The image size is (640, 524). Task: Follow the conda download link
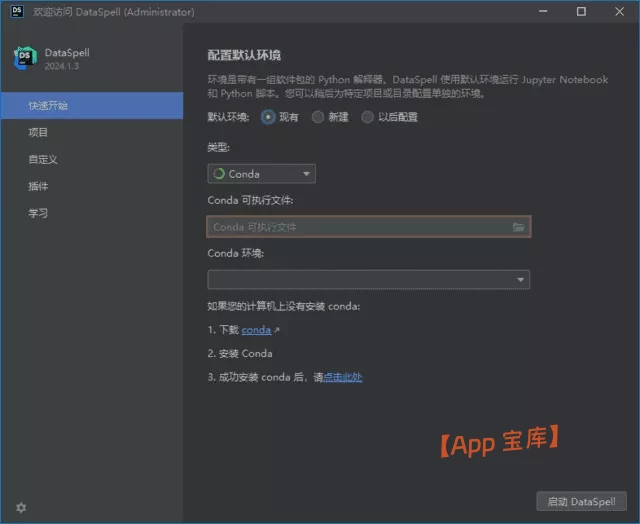(256, 330)
